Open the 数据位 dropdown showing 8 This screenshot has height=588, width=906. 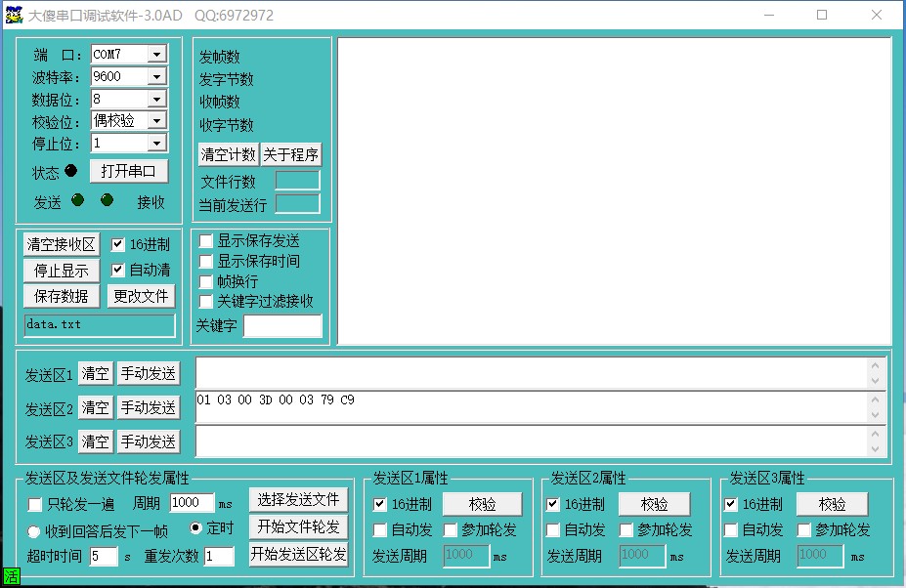click(156, 99)
